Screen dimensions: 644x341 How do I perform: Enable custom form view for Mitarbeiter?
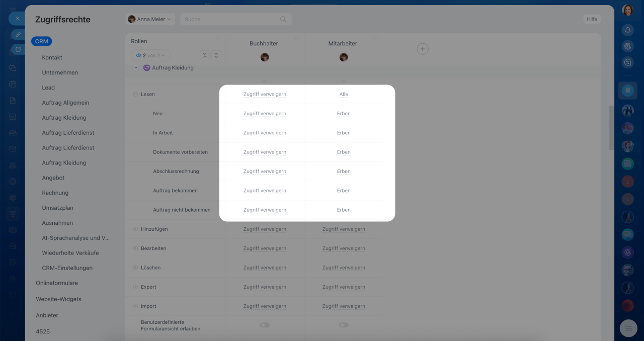coord(344,325)
